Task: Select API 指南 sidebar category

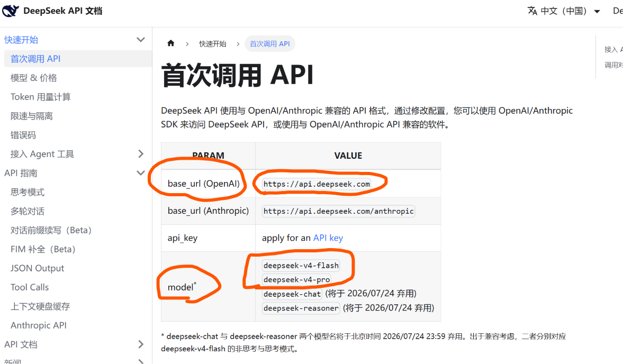Action: coord(21,173)
